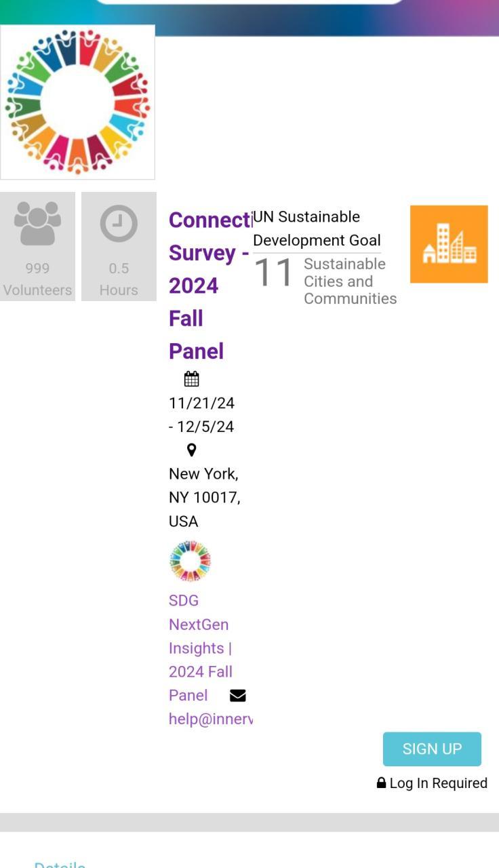Click the small SDG wheel organization logo
The width and height of the screenshot is (499, 868).
point(190,561)
